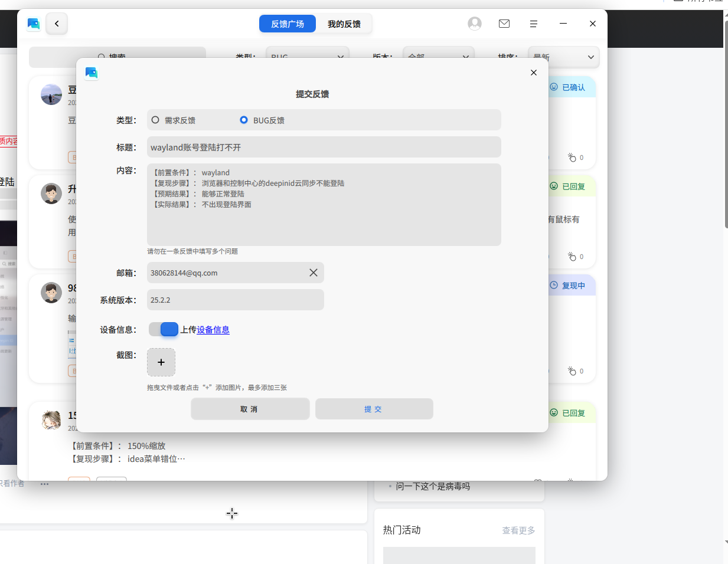This screenshot has height=564, width=728.
Task: Click second post author's avatar
Action: [51, 194]
